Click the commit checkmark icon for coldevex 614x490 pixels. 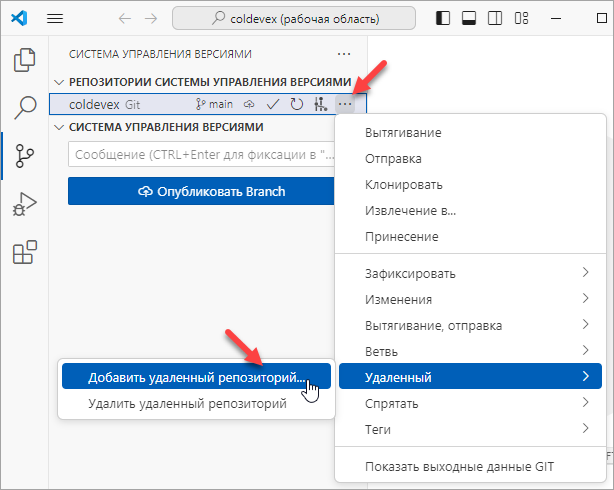[x=272, y=103]
